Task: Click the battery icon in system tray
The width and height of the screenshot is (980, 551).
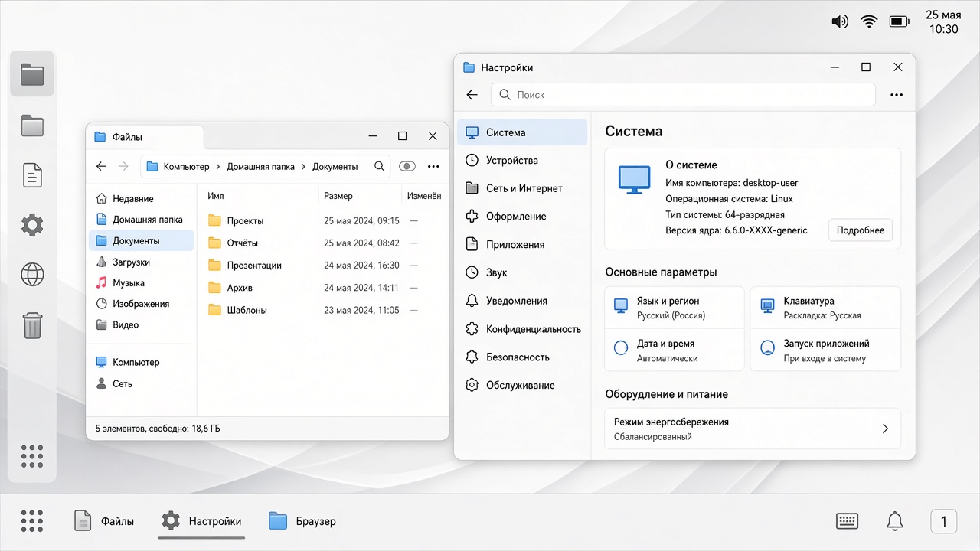Action: pos(899,21)
